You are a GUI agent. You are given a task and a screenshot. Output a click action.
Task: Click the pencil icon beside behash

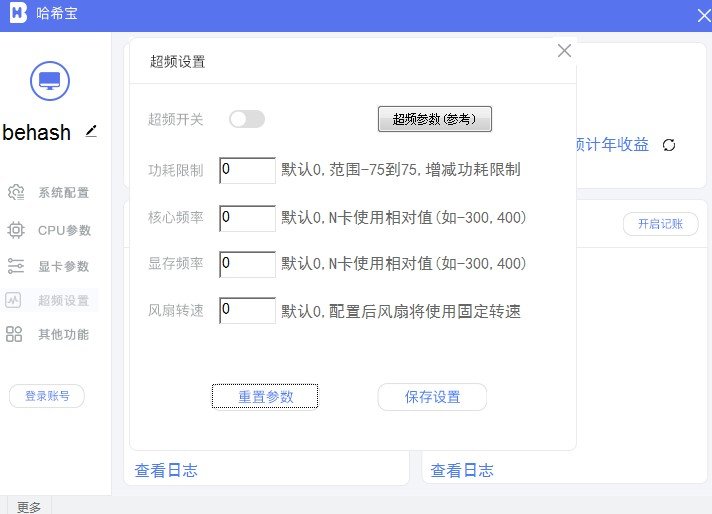click(92, 131)
